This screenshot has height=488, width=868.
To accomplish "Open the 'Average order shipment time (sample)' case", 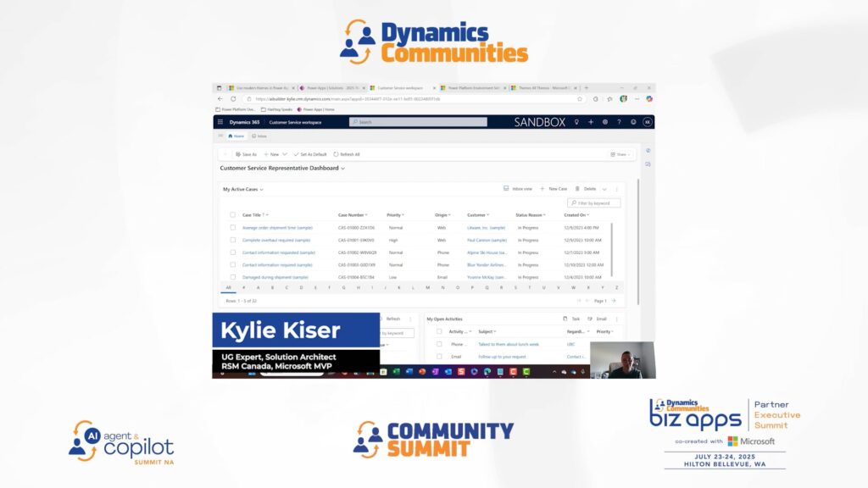I will pyautogui.click(x=277, y=227).
